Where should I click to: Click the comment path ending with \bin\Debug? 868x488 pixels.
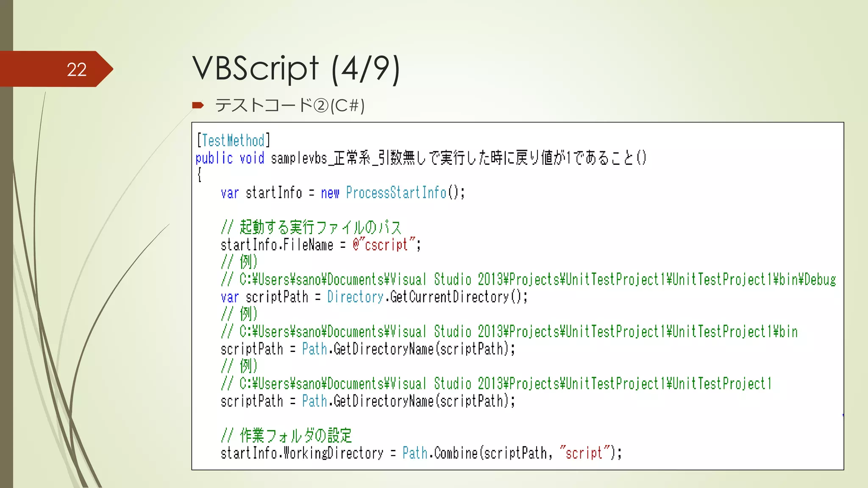coord(529,280)
